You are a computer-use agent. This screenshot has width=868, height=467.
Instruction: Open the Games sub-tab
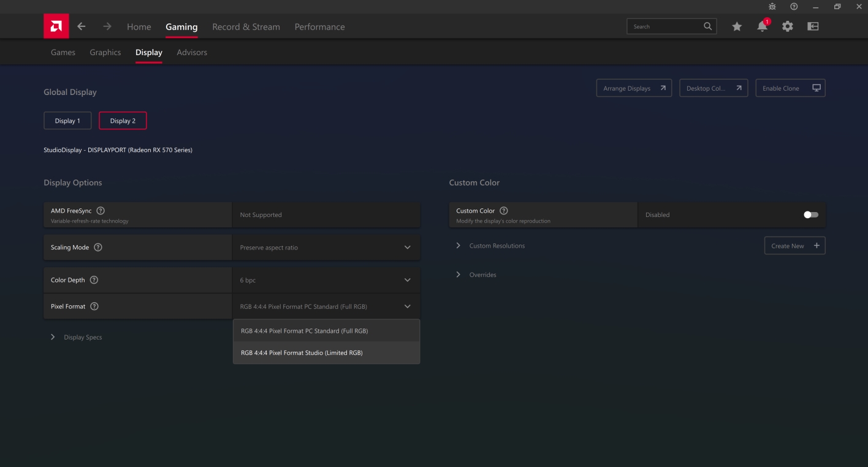click(63, 52)
